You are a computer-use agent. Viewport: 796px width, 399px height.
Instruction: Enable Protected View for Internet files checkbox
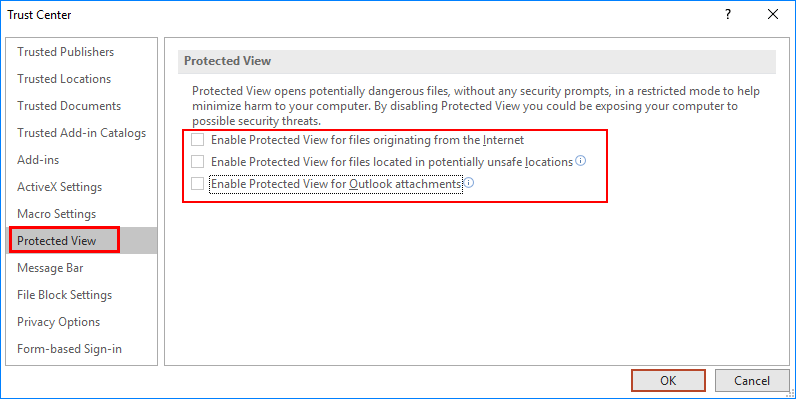(x=197, y=140)
